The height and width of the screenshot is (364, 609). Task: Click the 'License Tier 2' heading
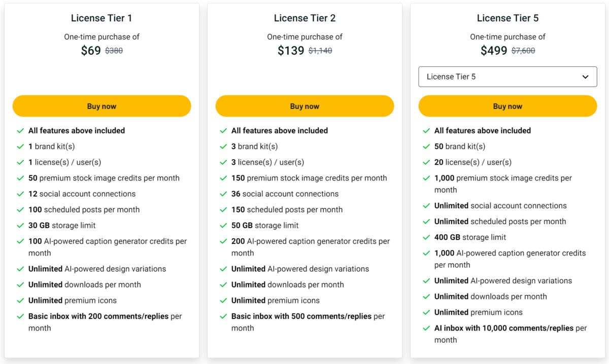pos(304,18)
